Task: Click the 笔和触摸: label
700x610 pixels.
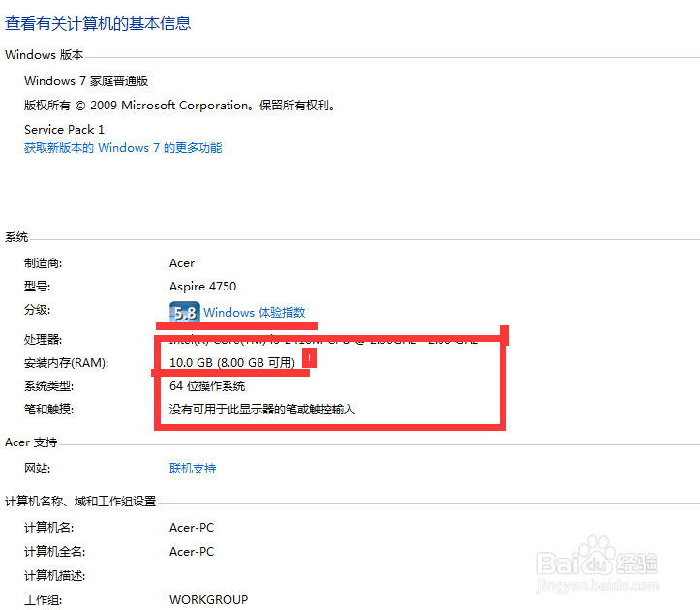Action: coord(48,409)
